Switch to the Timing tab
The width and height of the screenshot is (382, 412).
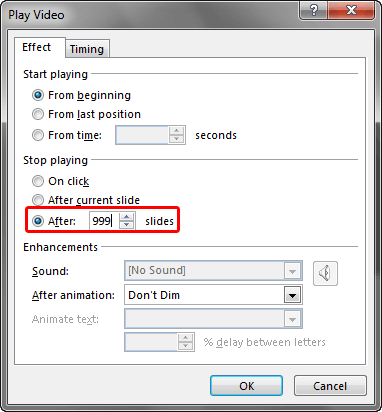tap(87, 49)
